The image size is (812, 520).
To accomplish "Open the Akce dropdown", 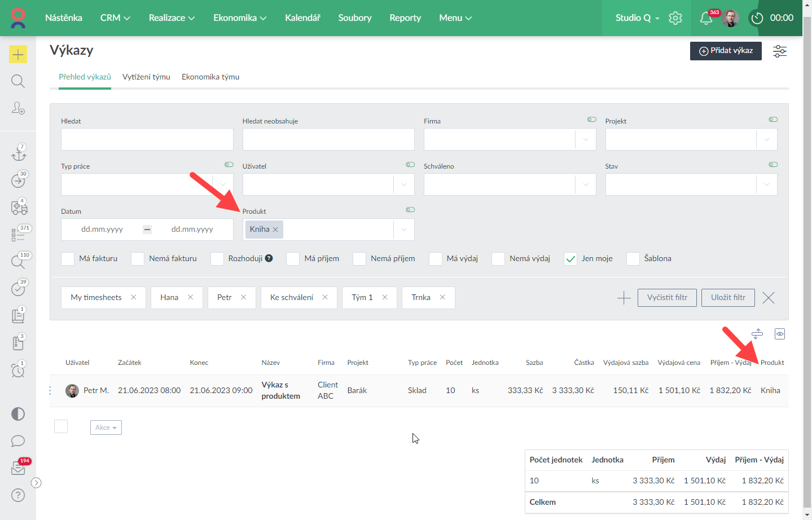I will 106,428.
